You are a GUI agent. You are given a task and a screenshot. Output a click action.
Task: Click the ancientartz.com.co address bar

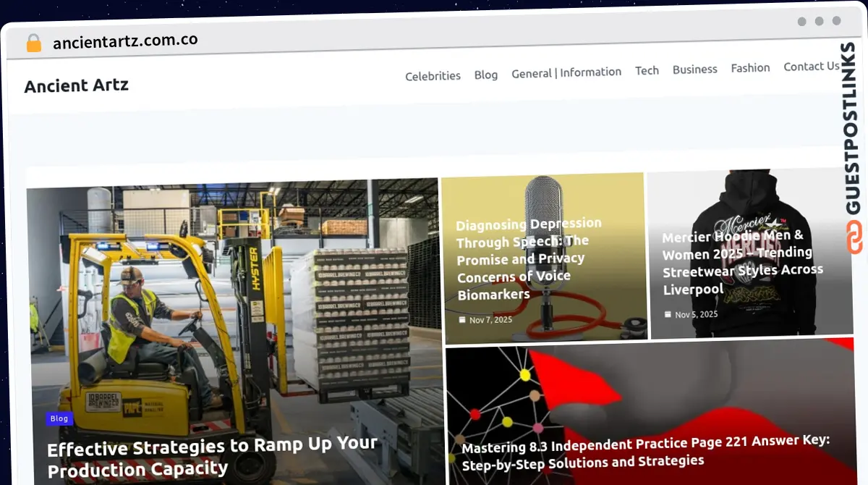[x=125, y=41]
